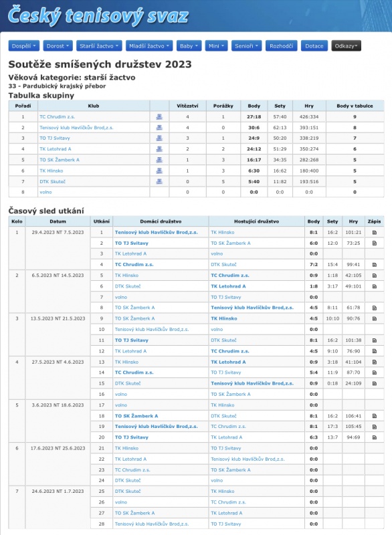
Task: Open TO SK Žamberk A in standings table
Action: (60, 160)
